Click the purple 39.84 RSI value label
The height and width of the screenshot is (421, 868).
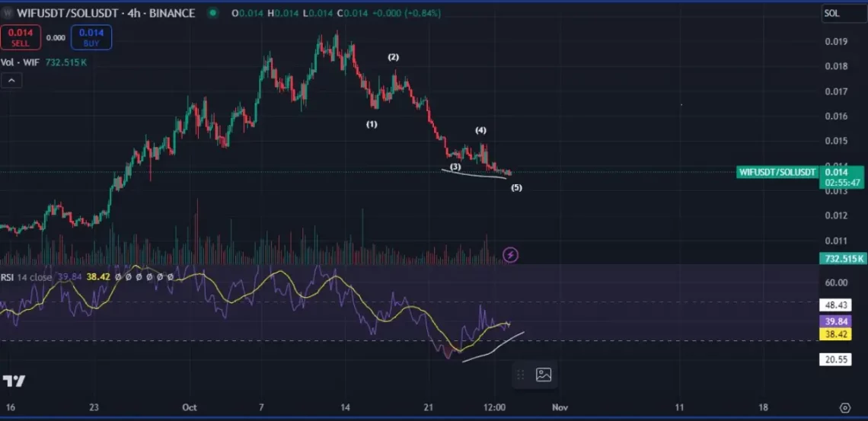point(835,321)
